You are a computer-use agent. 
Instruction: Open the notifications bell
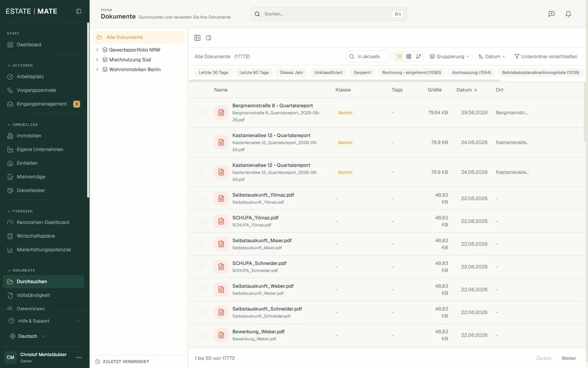(x=568, y=14)
